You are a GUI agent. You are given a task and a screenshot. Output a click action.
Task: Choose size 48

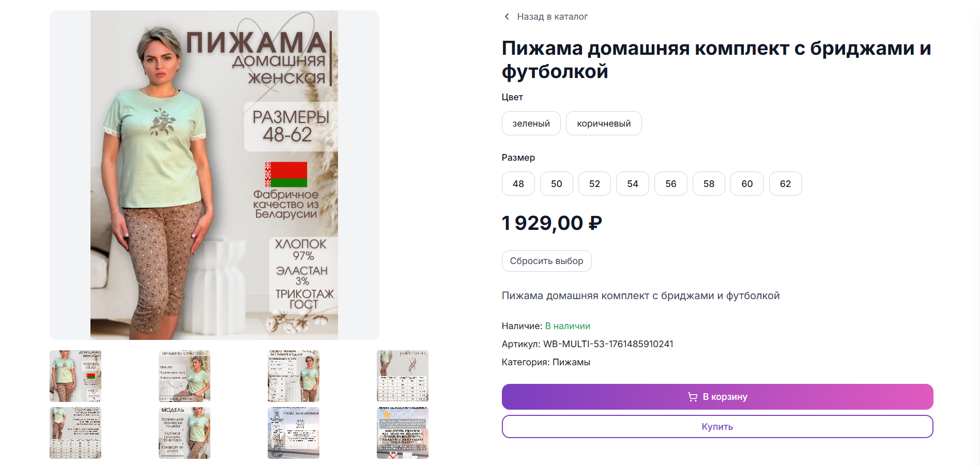tap(518, 184)
